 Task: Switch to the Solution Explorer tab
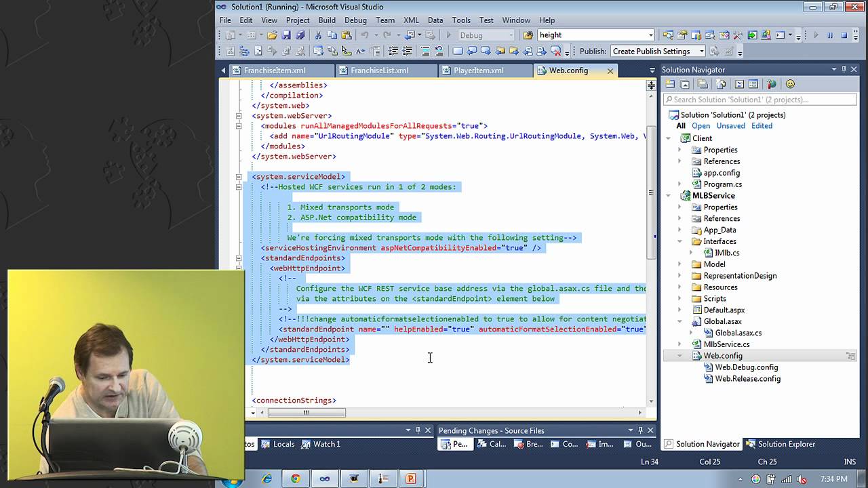780,444
